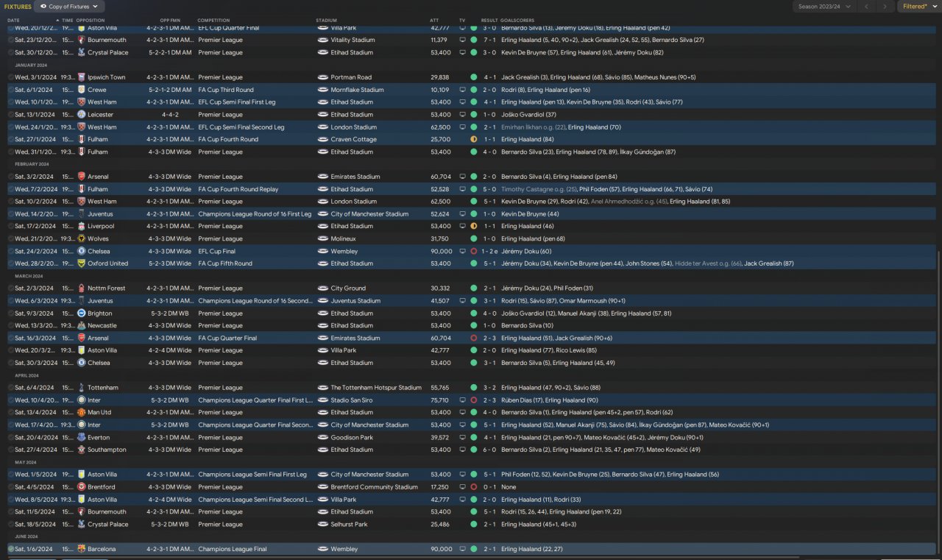Tick the selection circle for the Ipswich Town fixture

[x=10, y=77]
